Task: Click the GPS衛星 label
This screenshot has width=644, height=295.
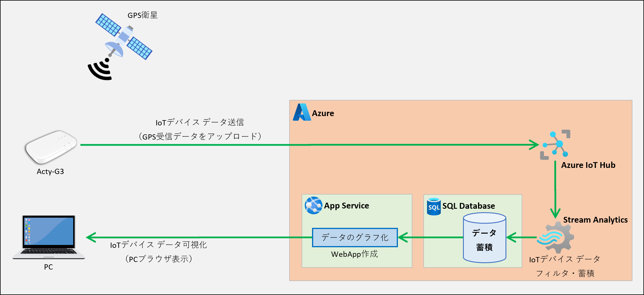Action: tap(143, 15)
